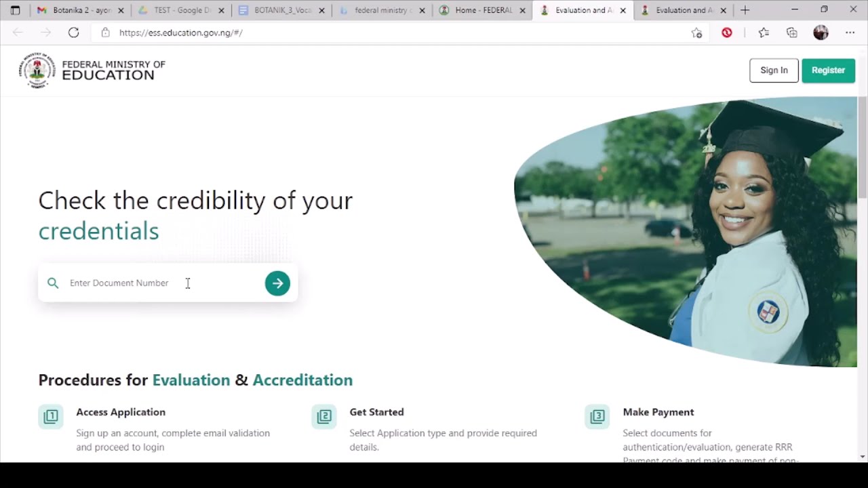868x488 pixels.
Task: Open the tab actions menu icon
Action: 16,10
